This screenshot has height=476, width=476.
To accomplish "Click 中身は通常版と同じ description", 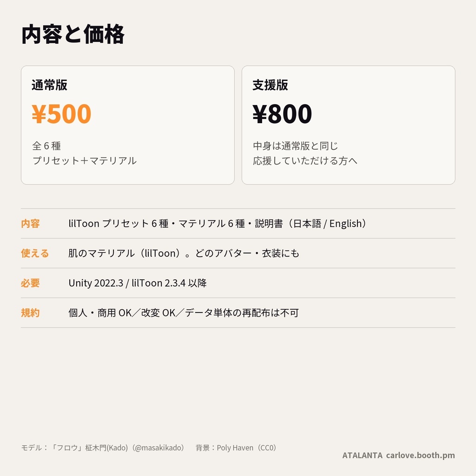I will (295, 146).
